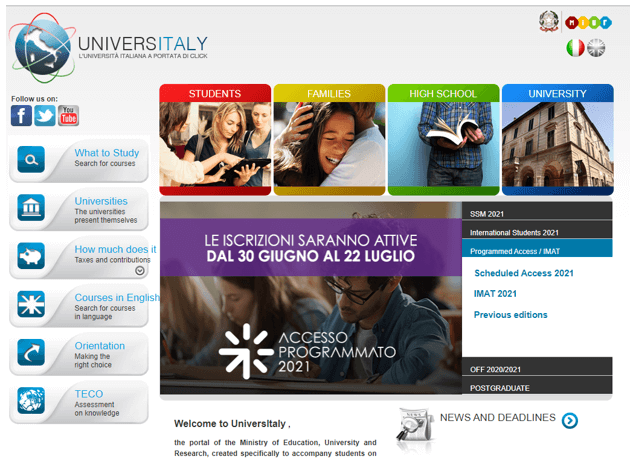This screenshot has height=461, width=636.
Task: Collapse Programmed Access / IMAT section
Action: click(x=537, y=248)
